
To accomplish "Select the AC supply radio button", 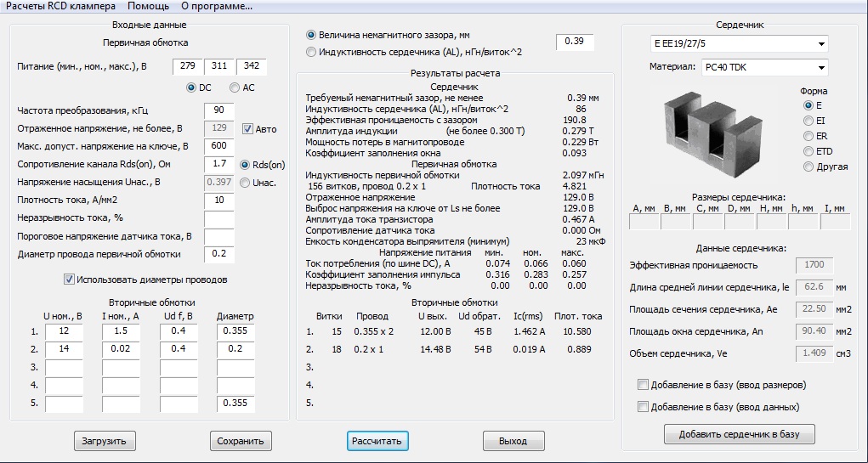I will [x=235, y=88].
